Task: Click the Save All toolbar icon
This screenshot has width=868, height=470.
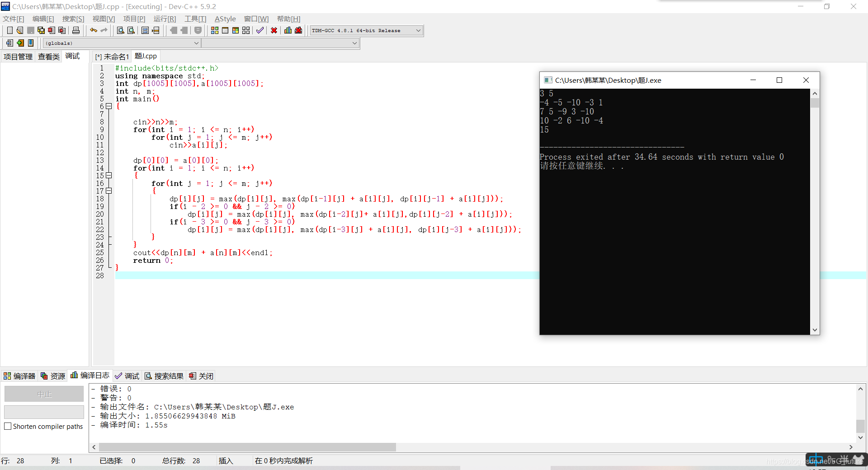Action: tap(41, 30)
